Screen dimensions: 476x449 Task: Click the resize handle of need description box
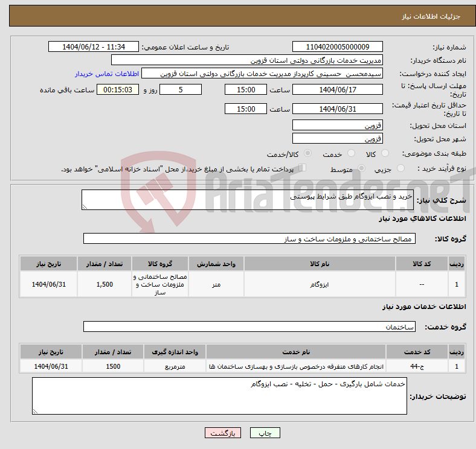pos(85,207)
